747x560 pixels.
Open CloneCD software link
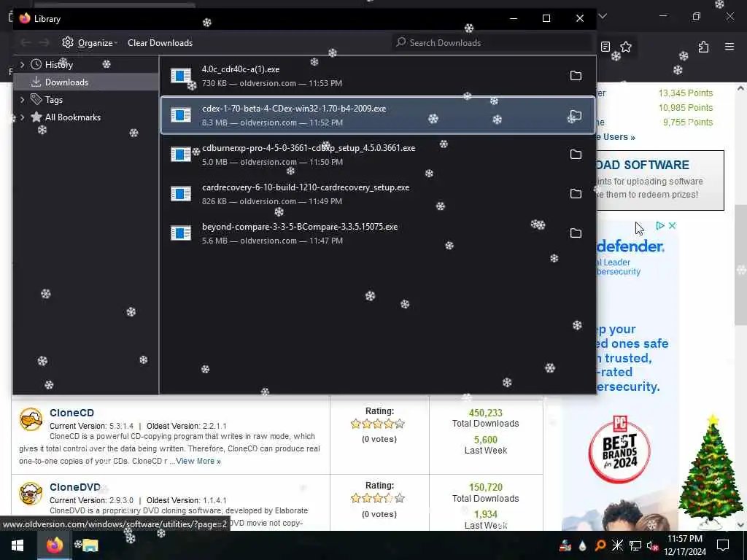(71, 413)
